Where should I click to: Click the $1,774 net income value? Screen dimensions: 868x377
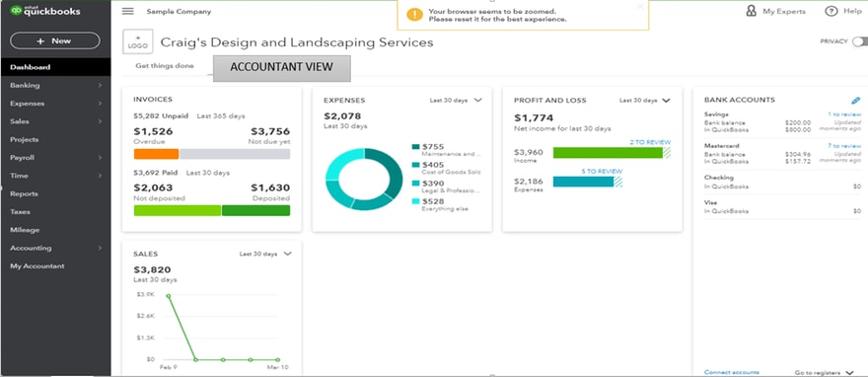click(x=534, y=117)
